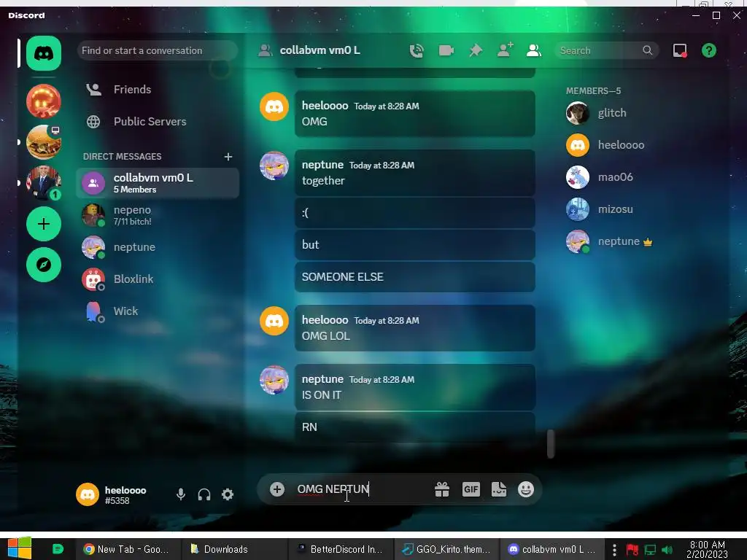Viewport: 747px width, 560px height.
Task: Start a voice call
Action: coord(417,50)
